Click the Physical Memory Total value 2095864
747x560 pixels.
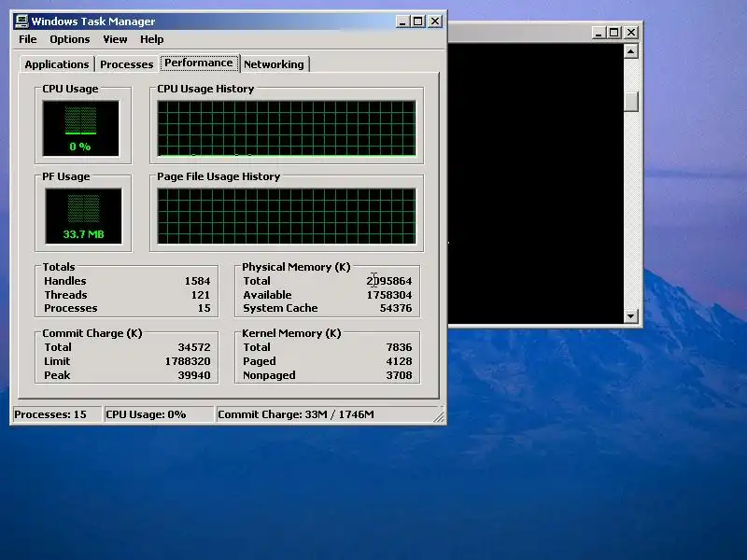click(x=389, y=281)
